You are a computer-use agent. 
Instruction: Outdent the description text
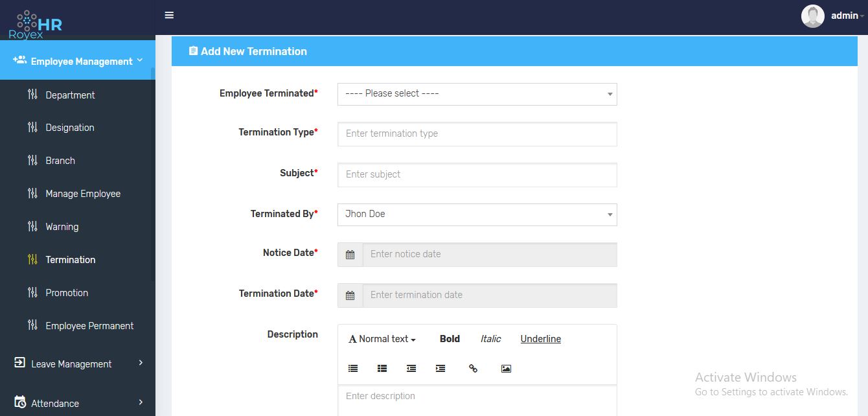(x=411, y=368)
